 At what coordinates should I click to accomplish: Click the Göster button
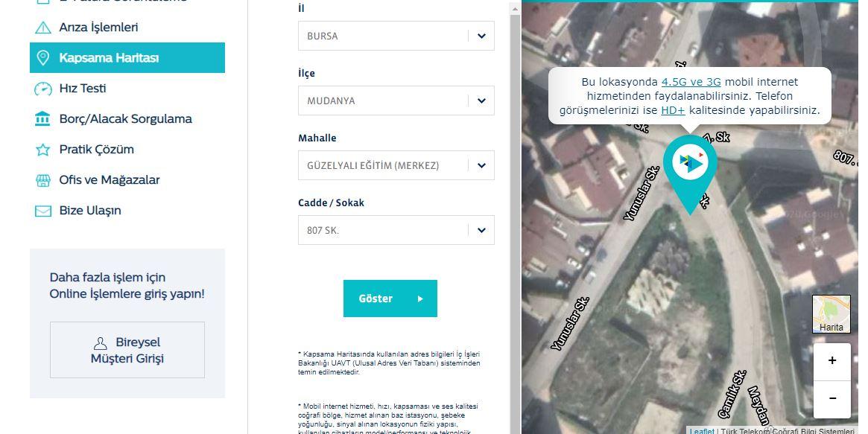pyautogui.click(x=390, y=299)
